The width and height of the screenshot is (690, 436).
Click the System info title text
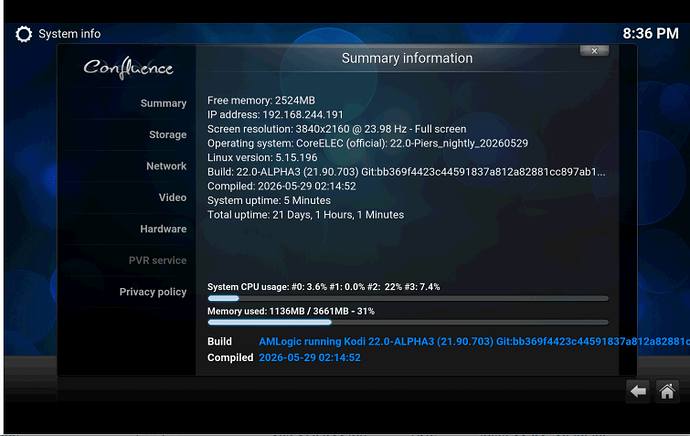pyautogui.click(x=70, y=34)
